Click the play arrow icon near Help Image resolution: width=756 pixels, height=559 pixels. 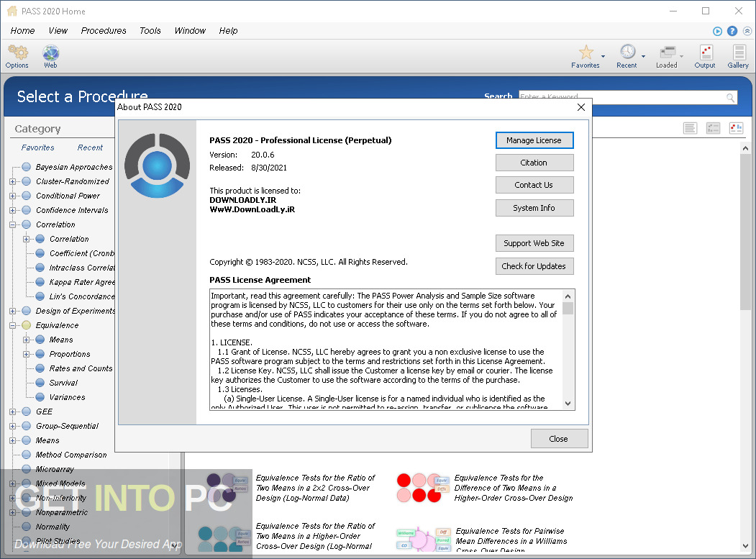717,31
